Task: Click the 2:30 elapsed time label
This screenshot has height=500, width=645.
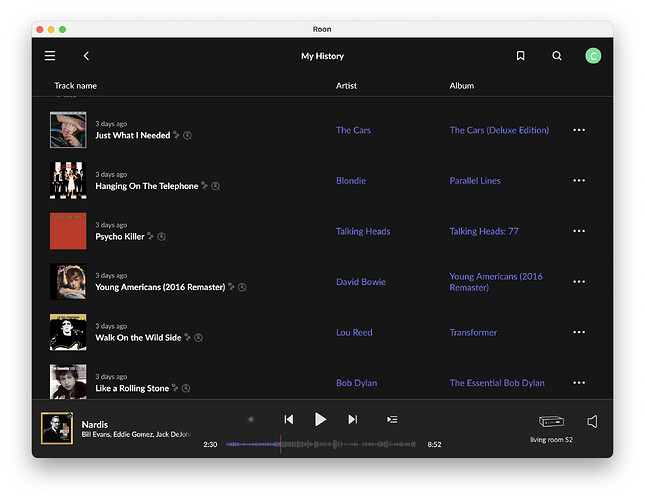Action: pos(210,444)
